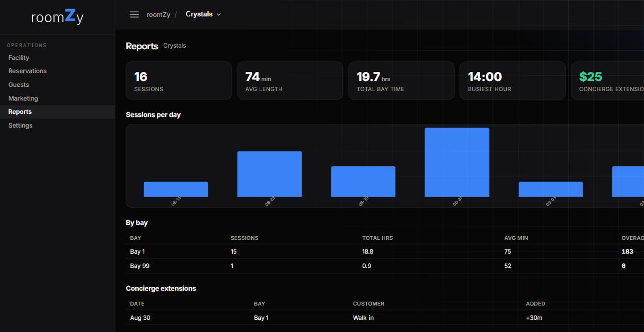Viewport: 644px width, 332px height.
Task: Click the 08-30 bar in chart
Action: click(x=363, y=182)
